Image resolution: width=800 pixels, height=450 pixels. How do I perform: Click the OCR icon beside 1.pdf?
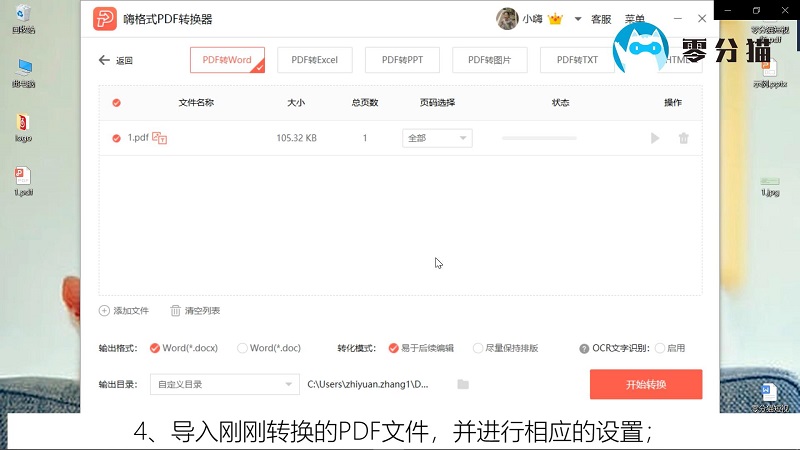[160, 138]
